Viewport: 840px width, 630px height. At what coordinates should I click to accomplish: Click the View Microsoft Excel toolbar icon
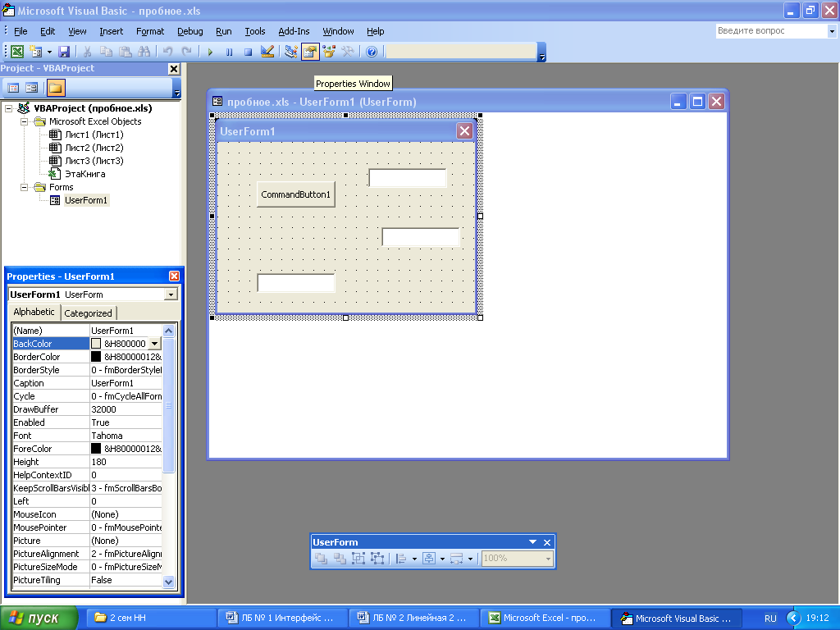pos(17,52)
